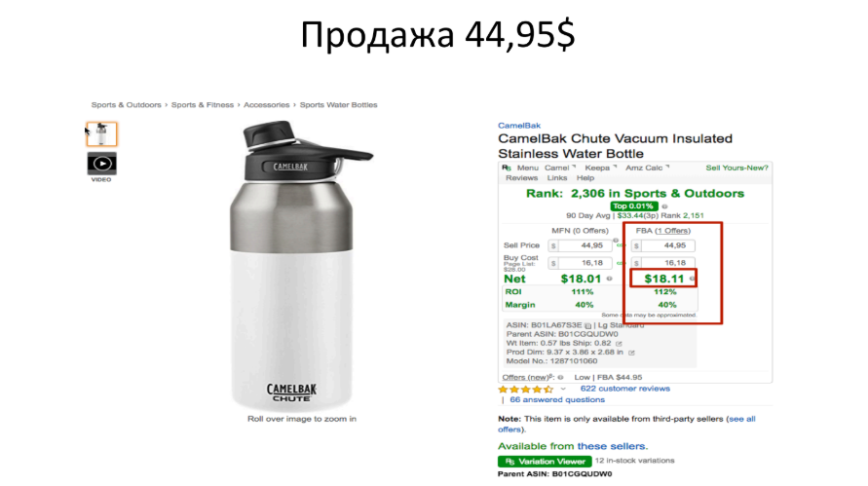Screen dimensions: 868x486
Task: Open the RevSeller Menu item
Action: pos(528,168)
